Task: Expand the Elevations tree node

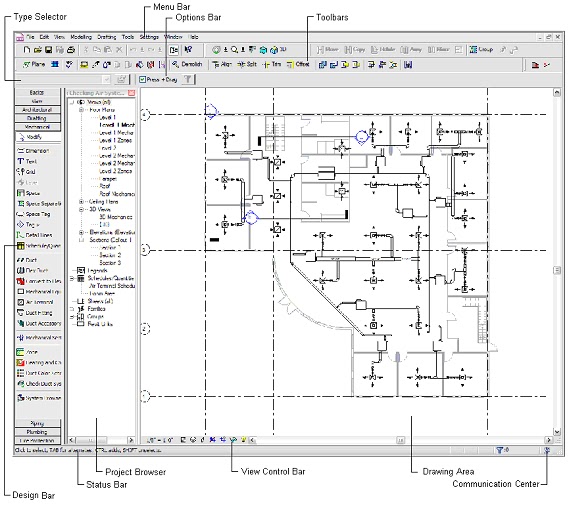Action: 81,232
